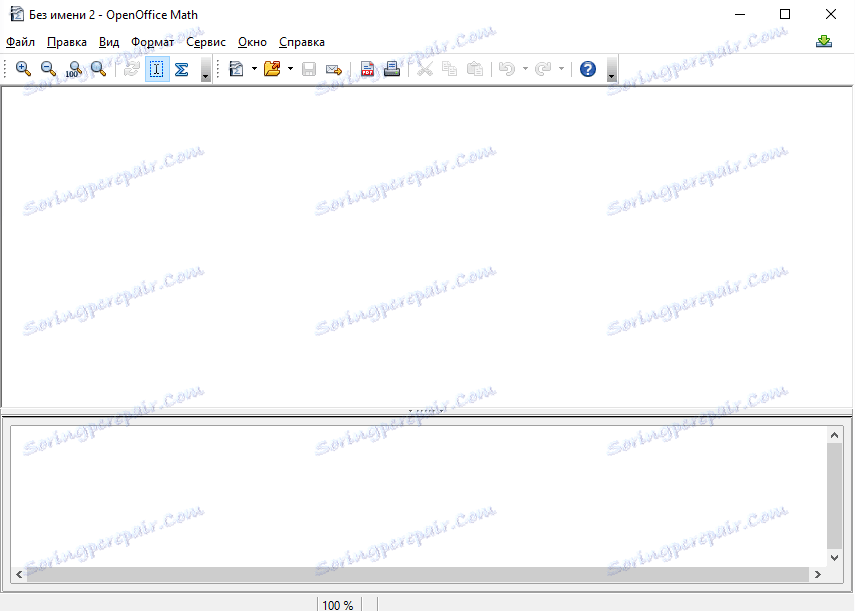Image resolution: width=855 pixels, height=611 pixels.
Task: Toggle the Zoom All view
Action: coord(98,69)
